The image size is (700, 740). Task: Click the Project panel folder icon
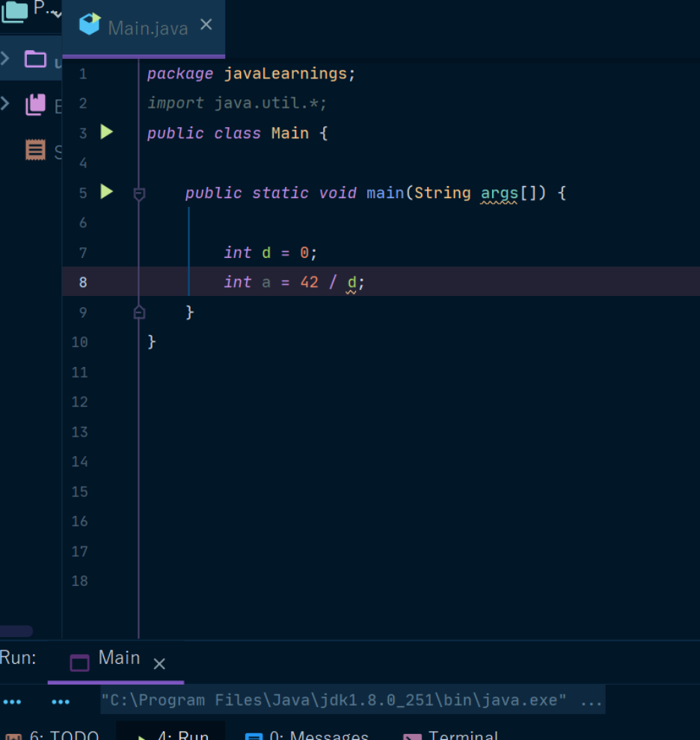[x=15, y=11]
